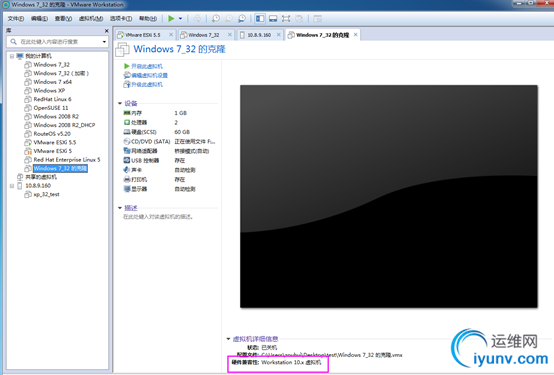Select RedHat Linux 6 in library

(52, 99)
